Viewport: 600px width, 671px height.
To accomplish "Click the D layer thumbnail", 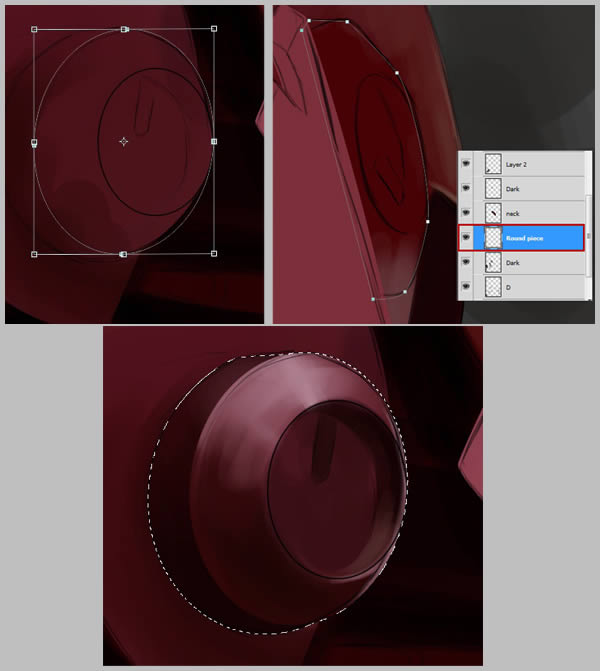I will click(493, 287).
